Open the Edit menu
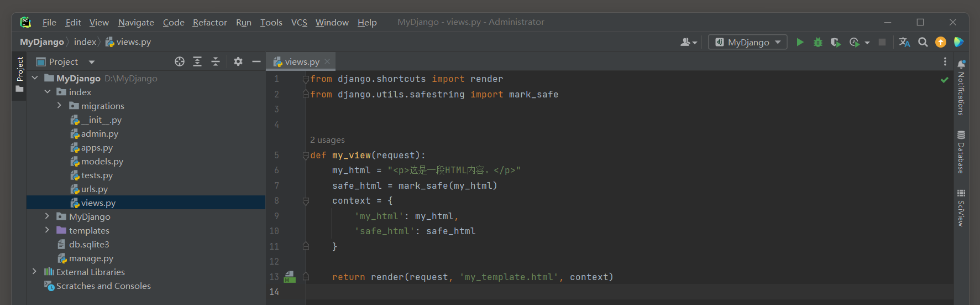 (73, 22)
